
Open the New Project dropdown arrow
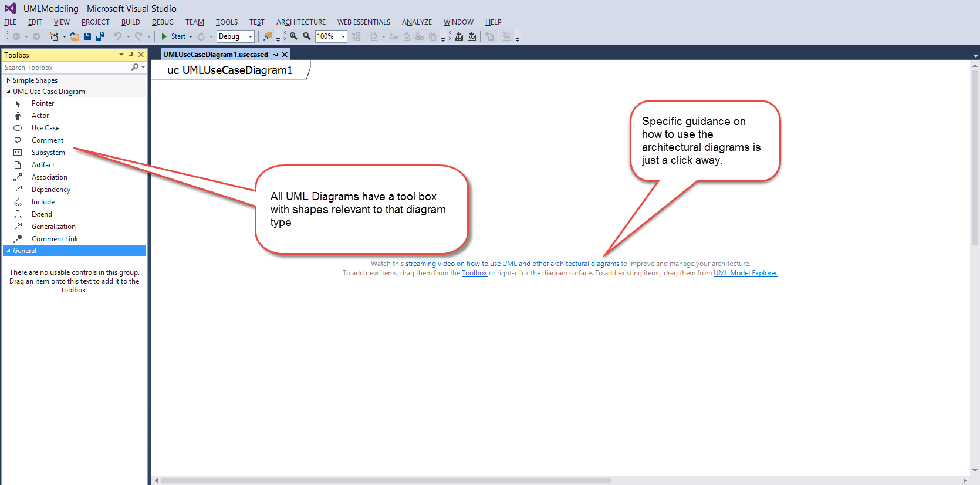(x=64, y=36)
